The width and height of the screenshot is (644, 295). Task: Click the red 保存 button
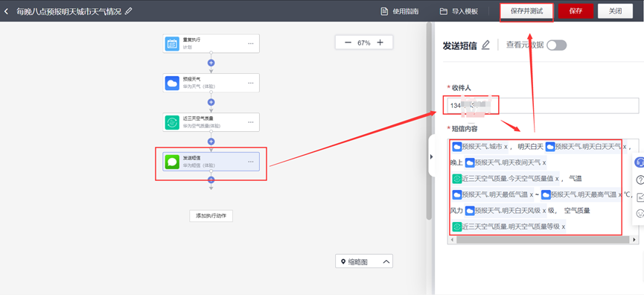point(576,11)
